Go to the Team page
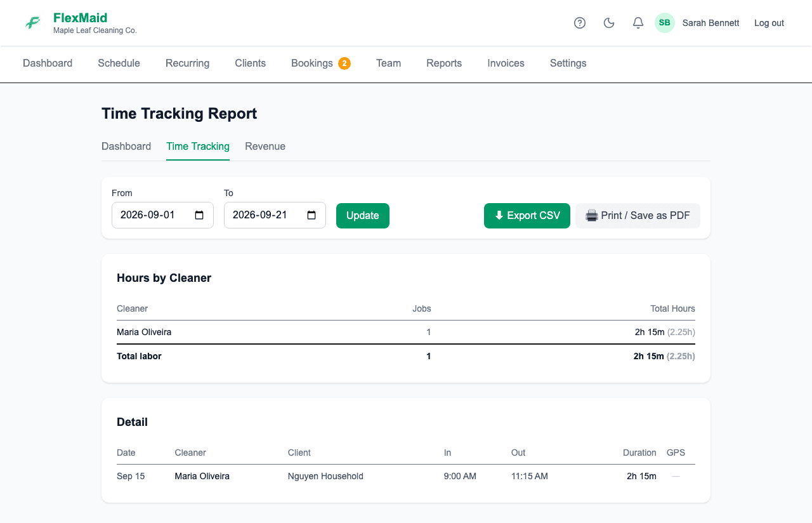This screenshot has width=812, height=523. (x=388, y=63)
